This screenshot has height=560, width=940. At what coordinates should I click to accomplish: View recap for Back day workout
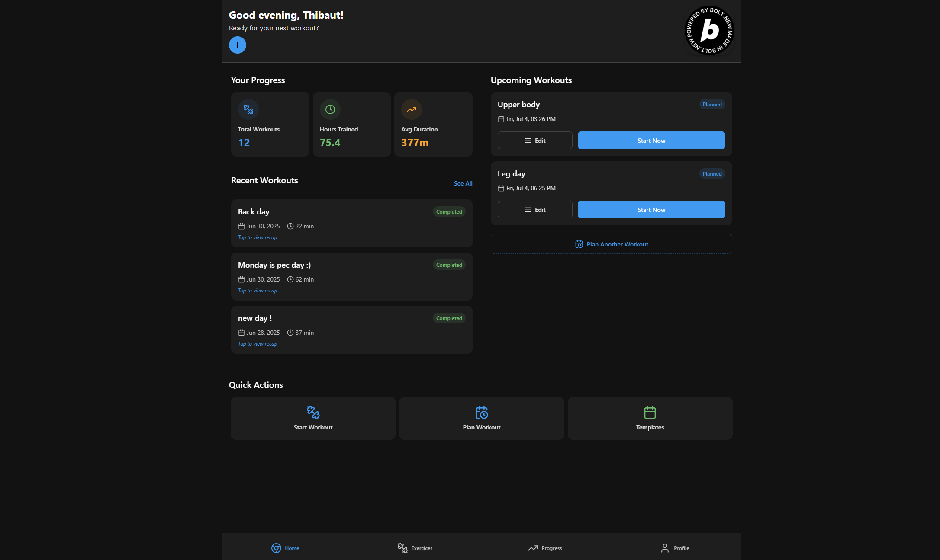258,237
